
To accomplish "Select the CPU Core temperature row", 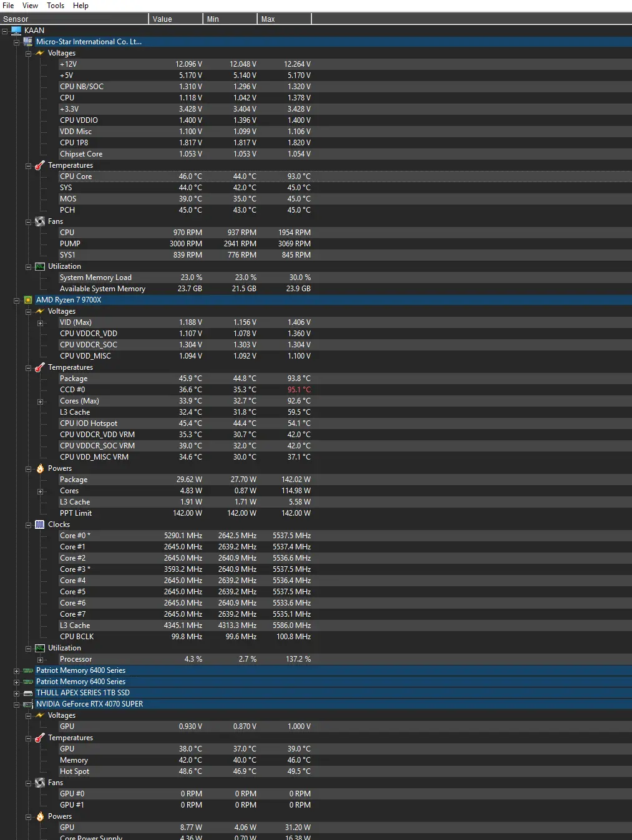I will (x=345, y=176).
